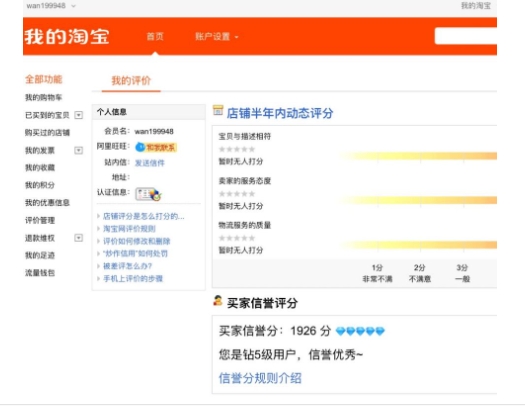This screenshot has width=525, height=406.
Task: Open 已买到的宝贝 in the sidebar
Action: [47, 115]
